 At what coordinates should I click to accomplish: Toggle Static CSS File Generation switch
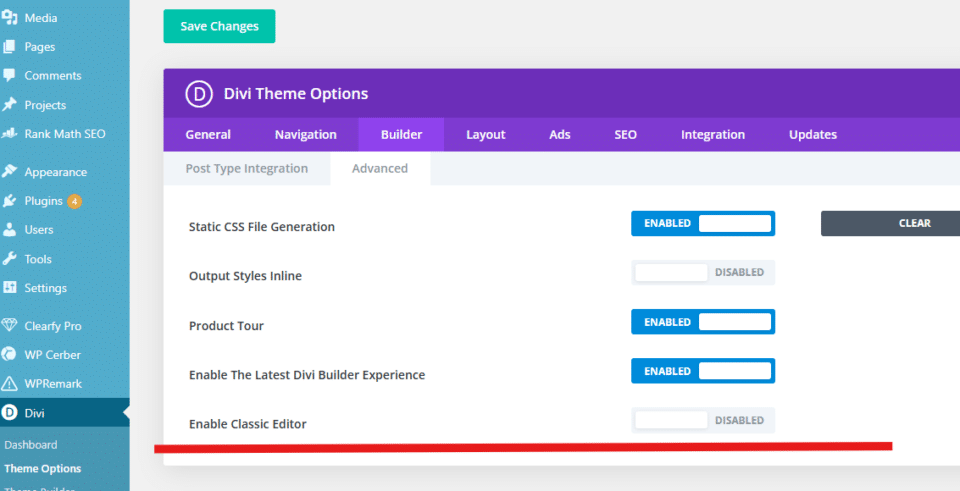[703, 223]
